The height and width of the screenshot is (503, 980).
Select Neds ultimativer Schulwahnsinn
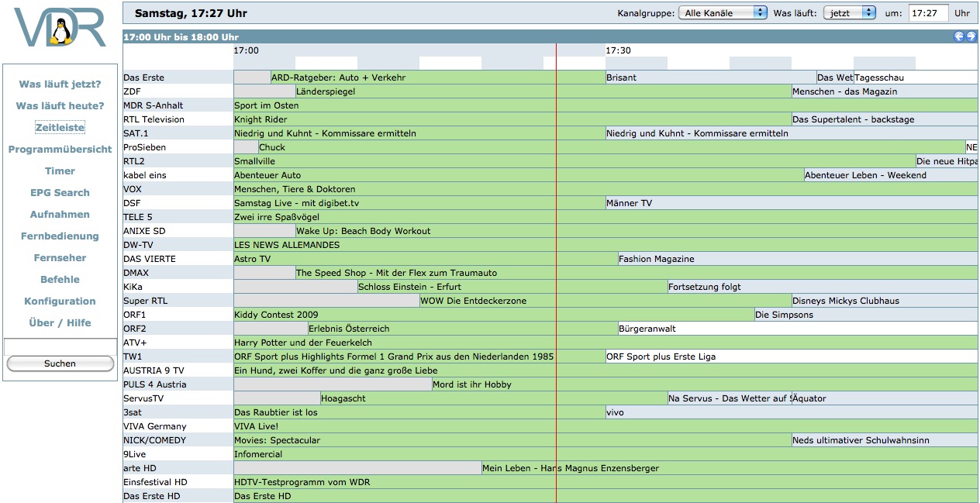885,440
